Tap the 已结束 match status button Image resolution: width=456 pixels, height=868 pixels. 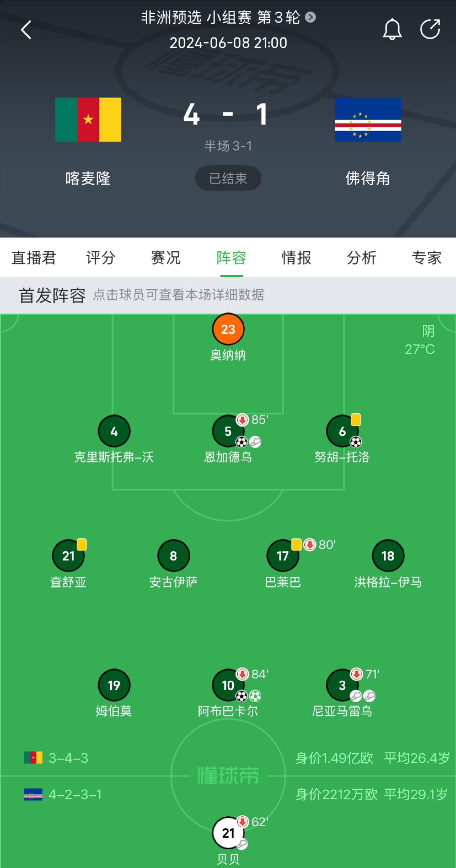pyautogui.click(x=228, y=178)
